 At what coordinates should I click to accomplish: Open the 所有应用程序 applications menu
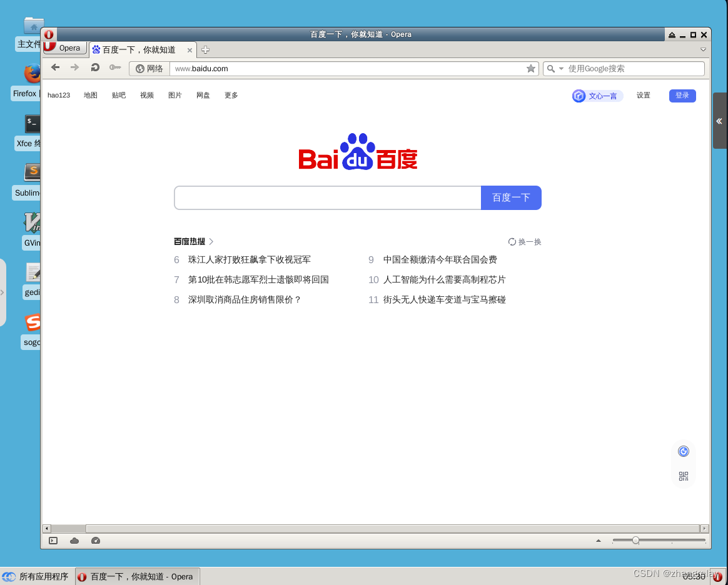[x=35, y=577]
